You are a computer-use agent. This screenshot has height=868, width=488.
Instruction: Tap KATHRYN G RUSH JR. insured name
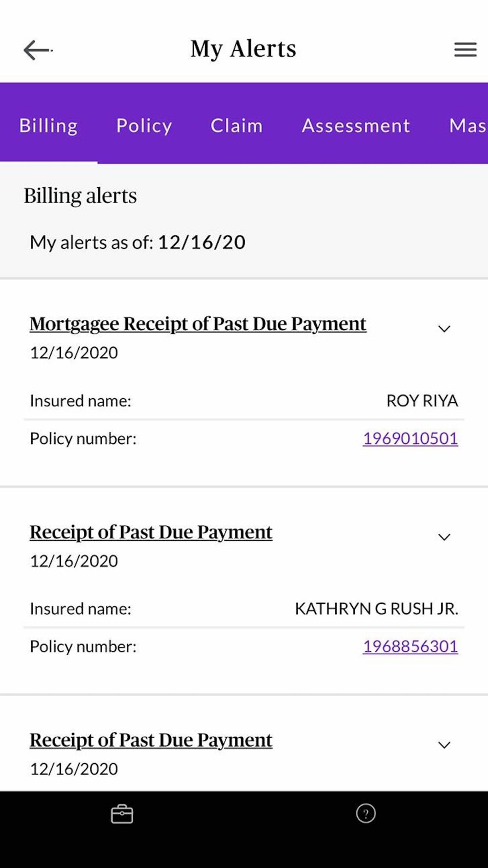click(376, 609)
